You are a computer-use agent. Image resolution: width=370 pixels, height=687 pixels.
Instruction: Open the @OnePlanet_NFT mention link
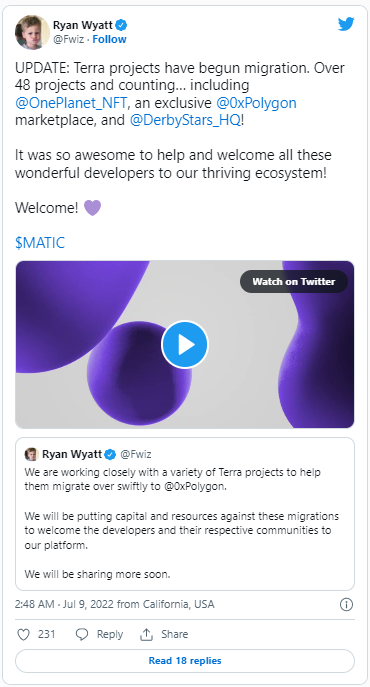pos(71,103)
